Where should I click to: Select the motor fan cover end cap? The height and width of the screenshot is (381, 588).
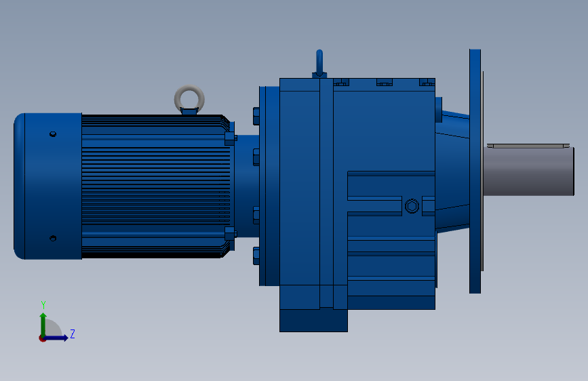[47, 186]
